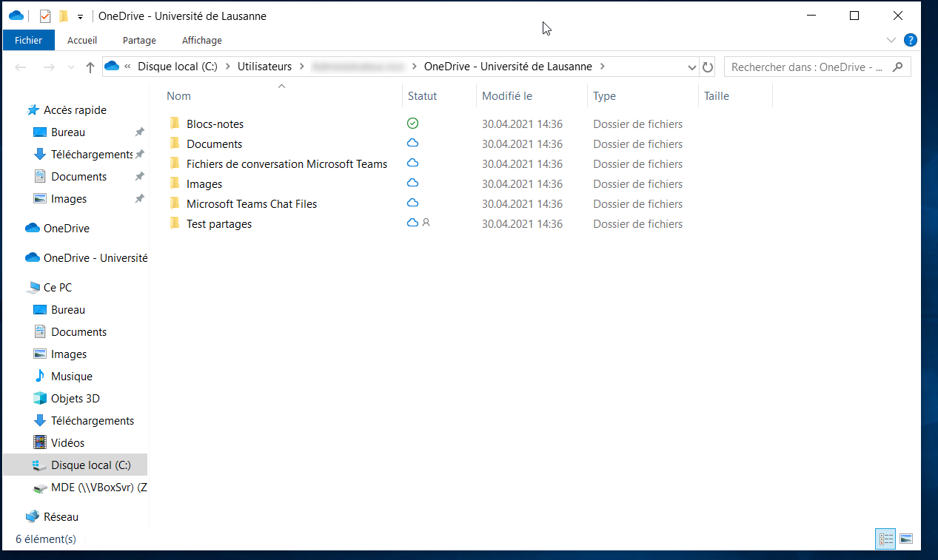Click the search field for OneDrive
Viewport: 938px width, 560px height.
807,67
